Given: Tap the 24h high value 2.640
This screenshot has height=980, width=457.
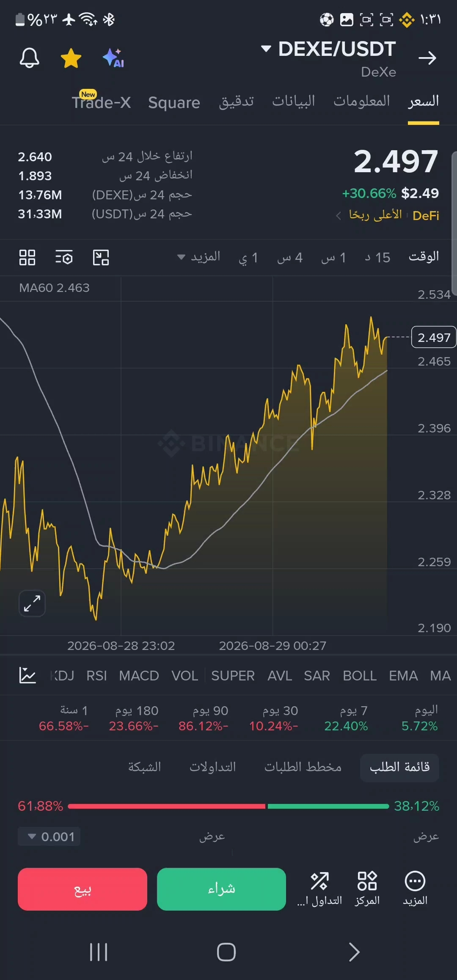Looking at the screenshot, I should (x=35, y=157).
